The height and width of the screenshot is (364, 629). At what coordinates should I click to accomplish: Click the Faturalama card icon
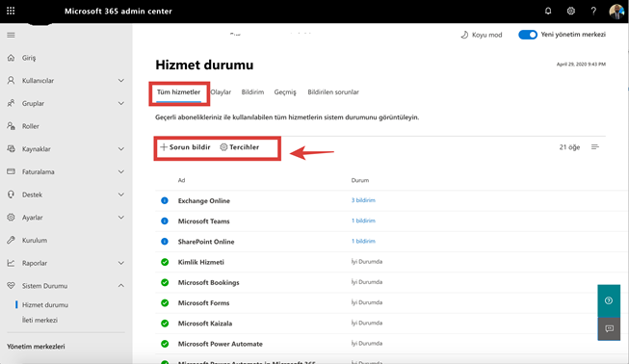[11, 171]
